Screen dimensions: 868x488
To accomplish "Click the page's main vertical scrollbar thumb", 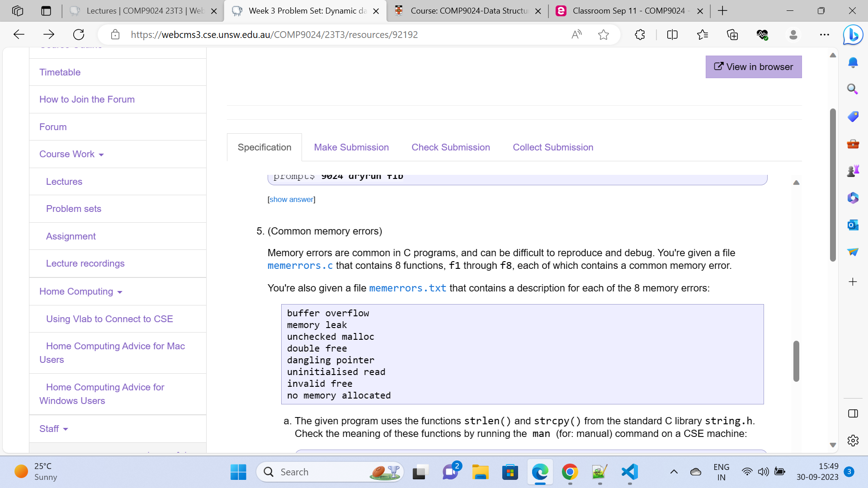I will (833, 184).
